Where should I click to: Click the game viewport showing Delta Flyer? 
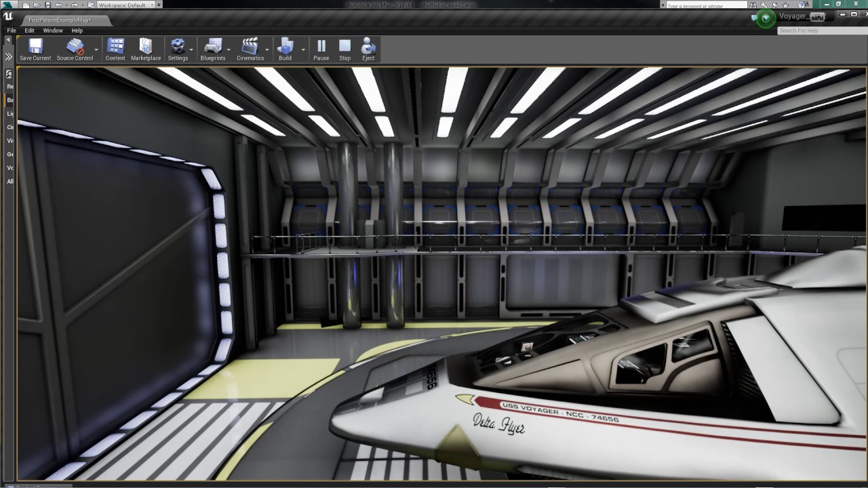(x=441, y=273)
